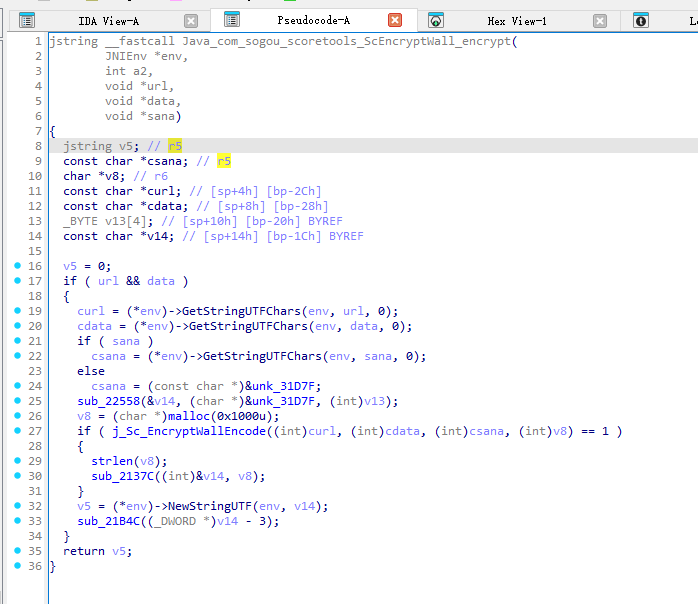The height and width of the screenshot is (604, 698).
Task: Click the icon of the tab after Hex View-1
Action: [x=641, y=20]
